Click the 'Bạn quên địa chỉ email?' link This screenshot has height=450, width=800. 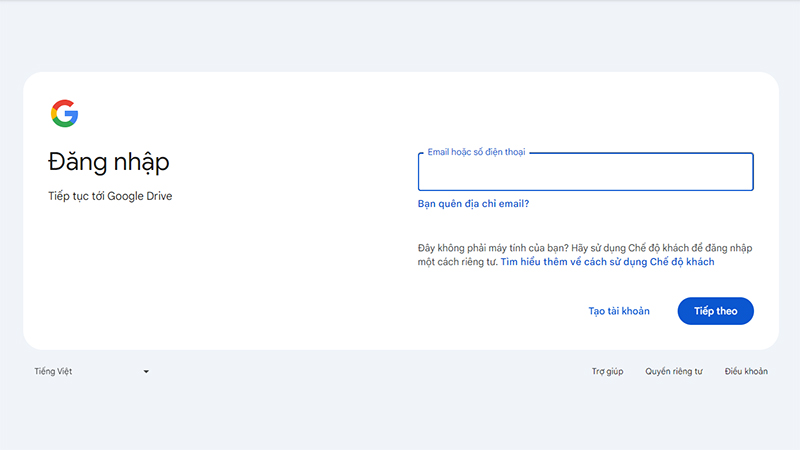473,204
